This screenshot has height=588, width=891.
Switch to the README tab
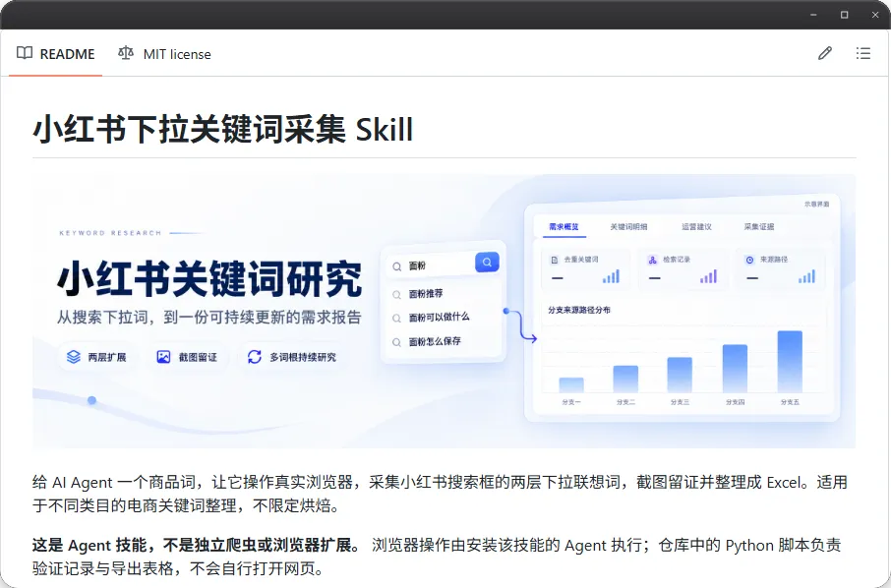[x=56, y=54]
